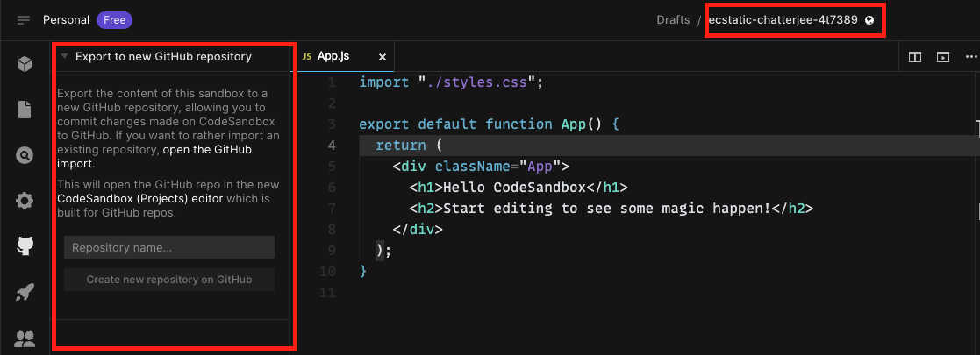Image resolution: width=980 pixels, height=355 pixels.
Task: Click the closing </div> line
Action: (418, 229)
